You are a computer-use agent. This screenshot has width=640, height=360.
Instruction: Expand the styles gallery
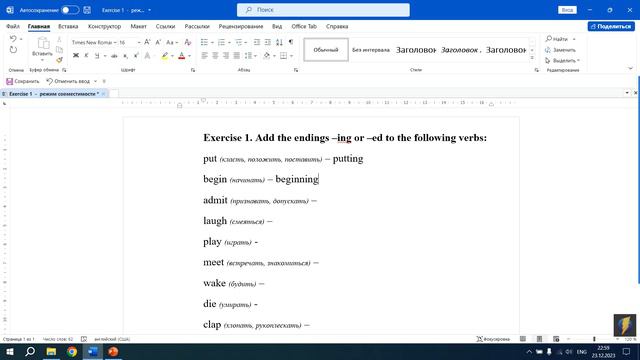[532, 58]
